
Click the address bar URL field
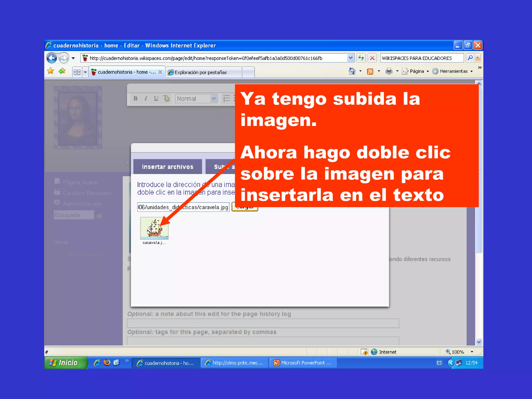[x=214, y=58]
